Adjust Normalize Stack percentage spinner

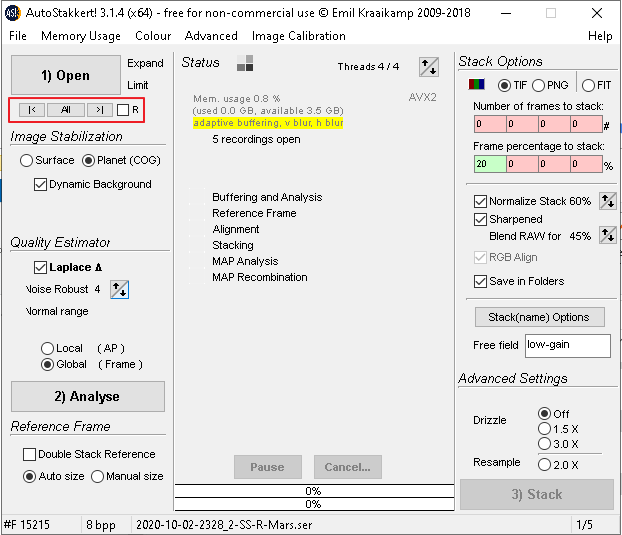607,201
